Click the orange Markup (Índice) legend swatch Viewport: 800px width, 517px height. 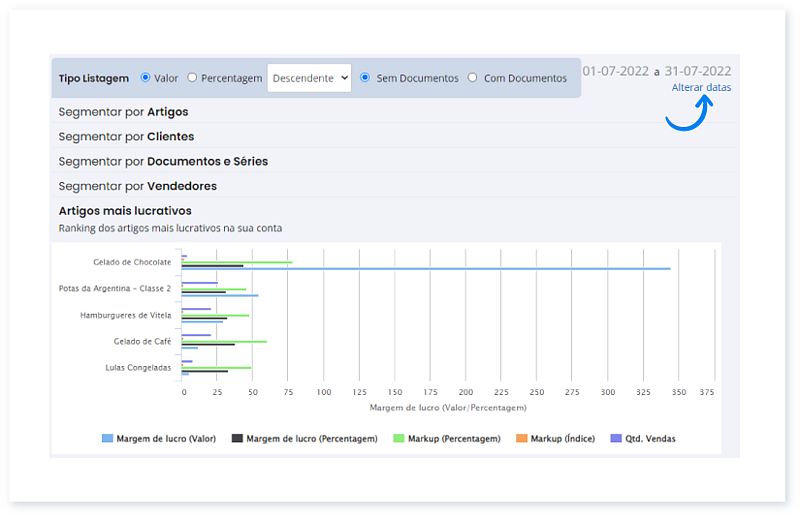[x=521, y=438]
